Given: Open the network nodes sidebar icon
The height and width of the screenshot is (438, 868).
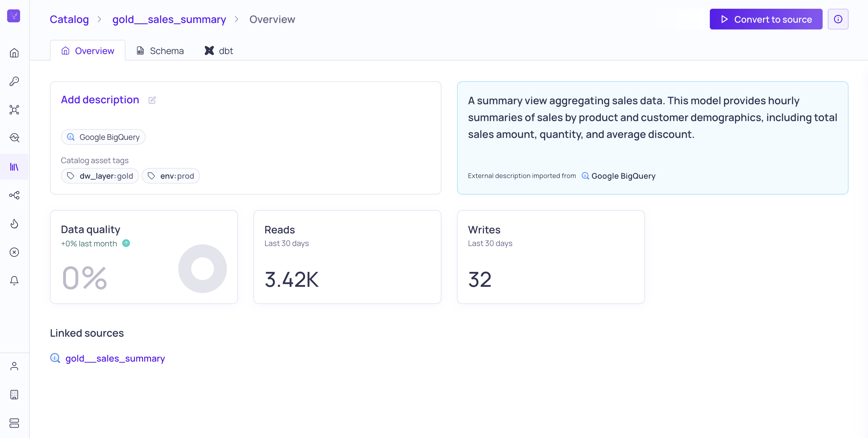Looking at the screenshot, I should tap(14, 110).
